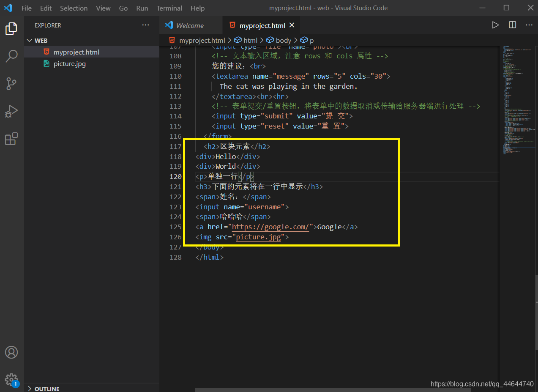Click the horizontal editor scrollbar
Viewport: 538px width, 392px height.
(x=334, y=389)
